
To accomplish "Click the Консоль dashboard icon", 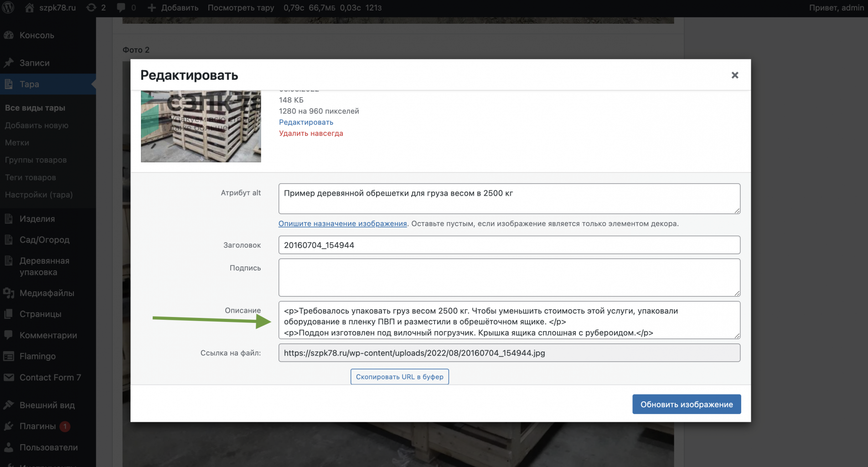I will [x=8, y=35].
